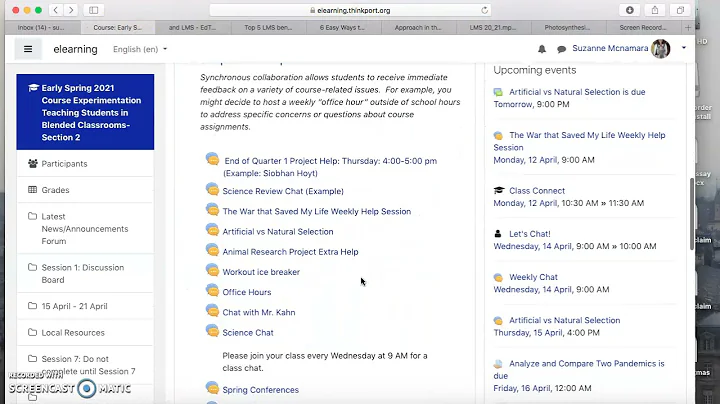Click Suzanne Mcnamara's profile picture
This screenshot has width=720, height=404.
pyautogui.click(x=660, y=49)
